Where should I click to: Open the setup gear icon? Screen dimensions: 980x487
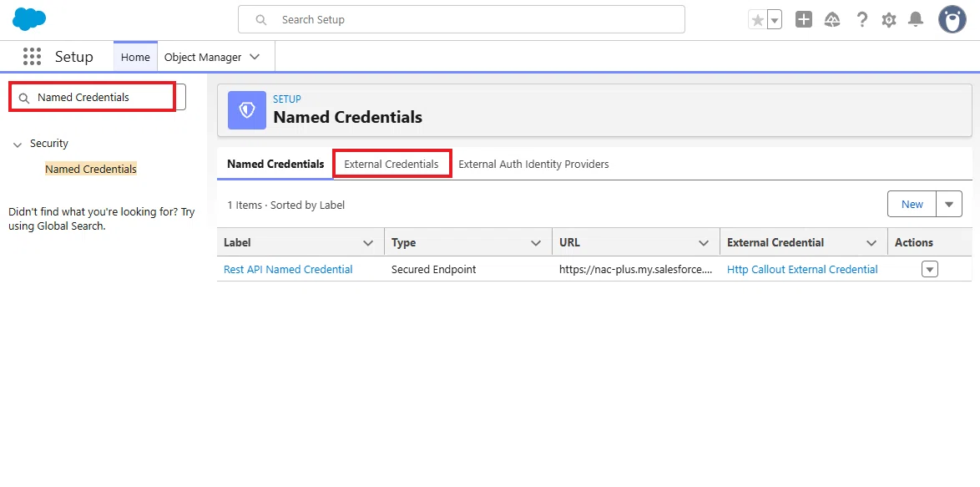click(x=889, y=20)
